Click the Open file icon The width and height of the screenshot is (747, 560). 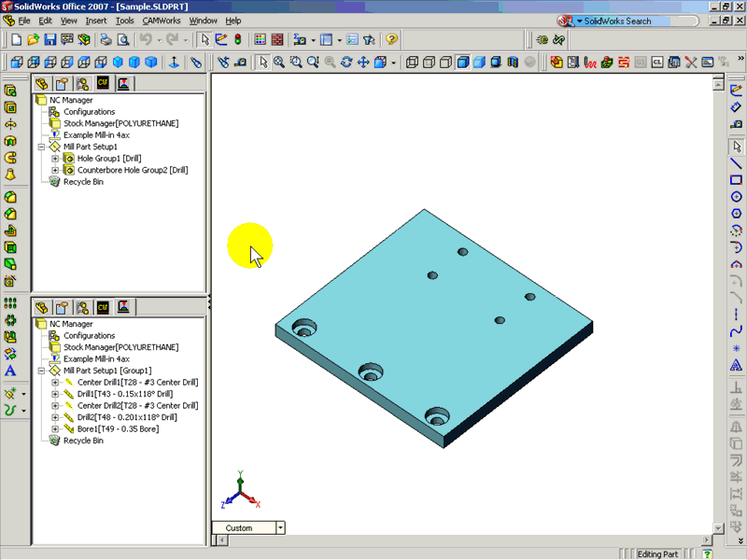coord(33,39)
